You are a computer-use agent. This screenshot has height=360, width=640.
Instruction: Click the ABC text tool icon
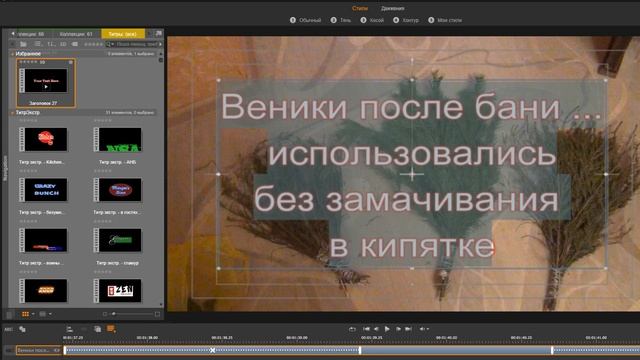point(9,329)
